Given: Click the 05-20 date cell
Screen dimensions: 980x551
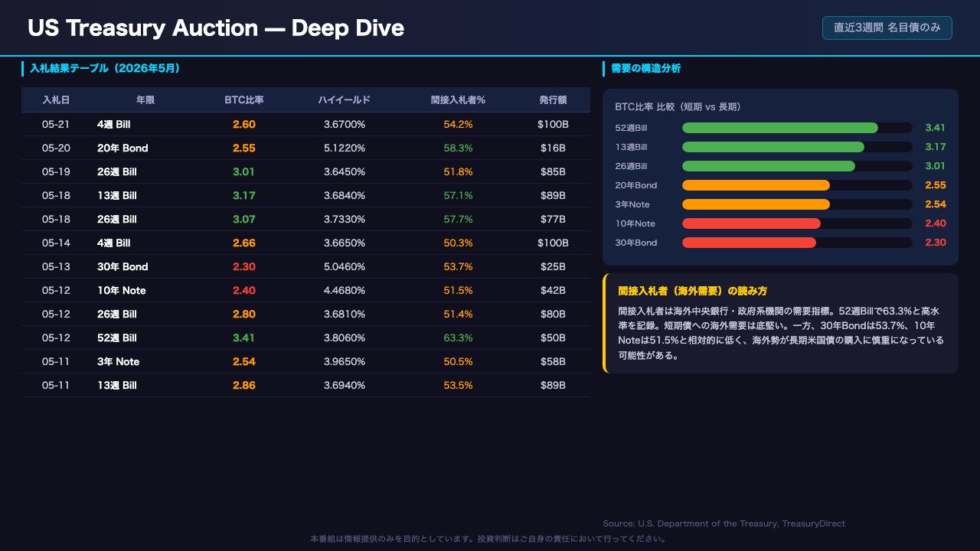Looking at the screenshot, I should coord(56,148).
